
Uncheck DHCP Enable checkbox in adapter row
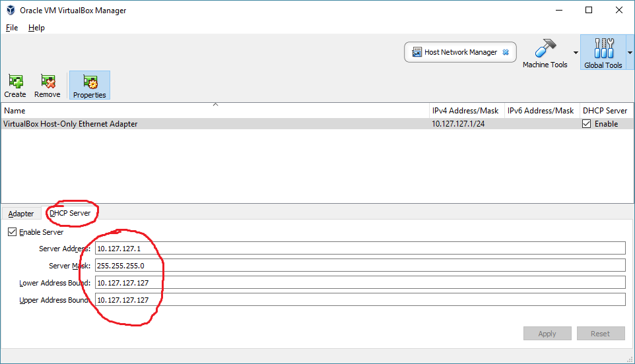pyautogui.click(x=586, y=124)
